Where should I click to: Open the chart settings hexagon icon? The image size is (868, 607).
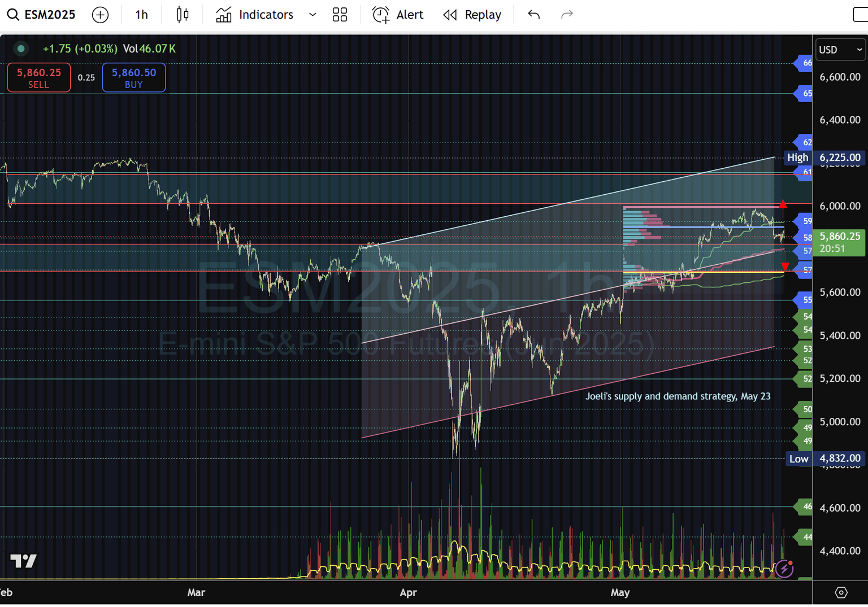click(x=840, y=592)
